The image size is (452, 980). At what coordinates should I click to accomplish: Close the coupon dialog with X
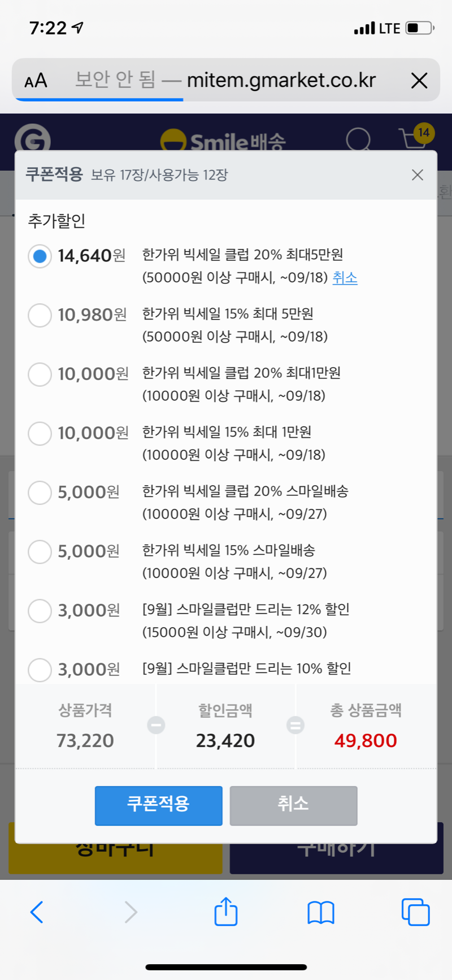click(x=417, y=175)
